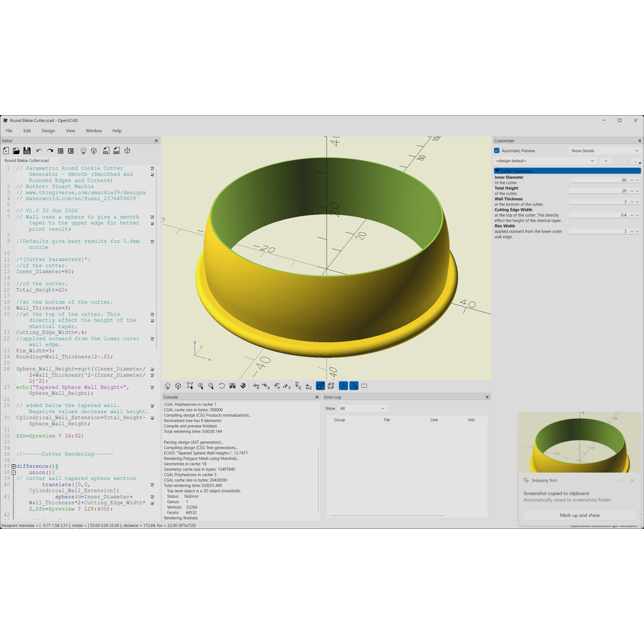
Task: Unindent the selection using editor toolbar icon
Action: click(x=61, y=151)
